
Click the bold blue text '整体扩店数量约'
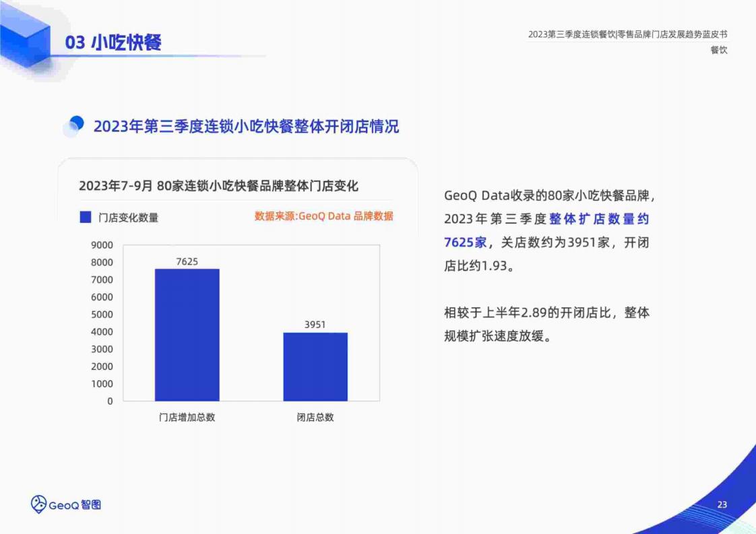599,219
